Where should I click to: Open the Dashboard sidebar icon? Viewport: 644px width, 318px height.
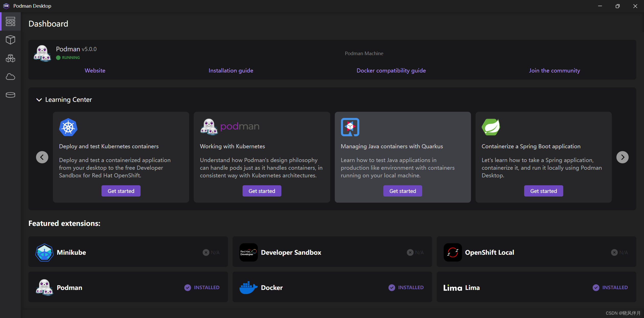tap(10, 21)
